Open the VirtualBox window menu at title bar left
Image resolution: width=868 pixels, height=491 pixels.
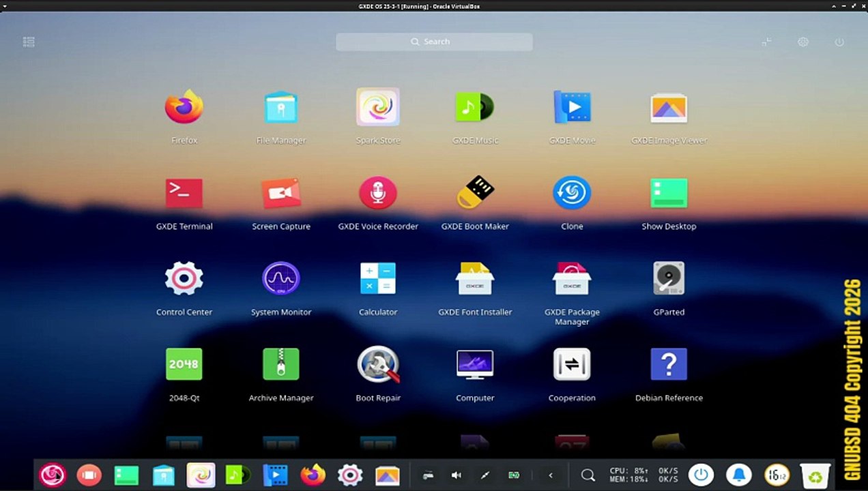(x=5, y=6)
